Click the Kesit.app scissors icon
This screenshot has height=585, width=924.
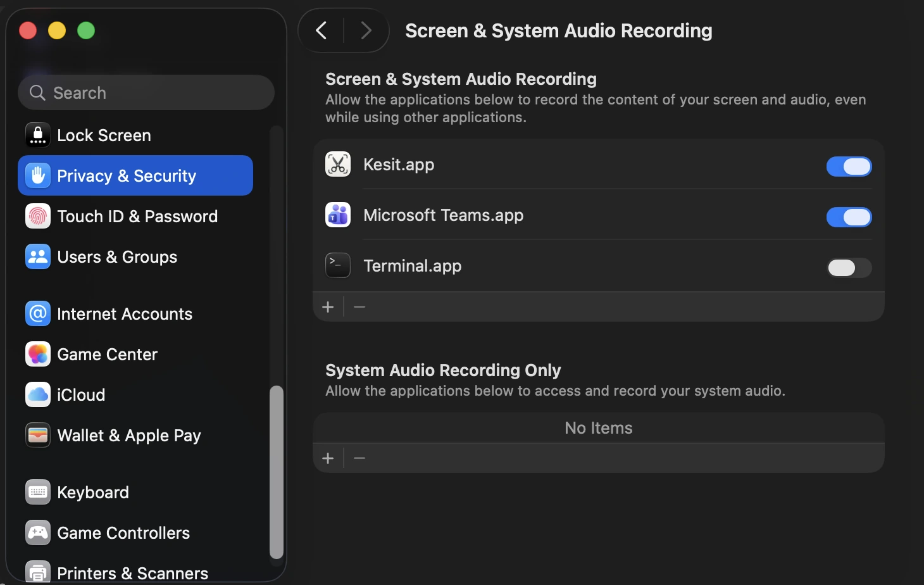tap(338, 164)
